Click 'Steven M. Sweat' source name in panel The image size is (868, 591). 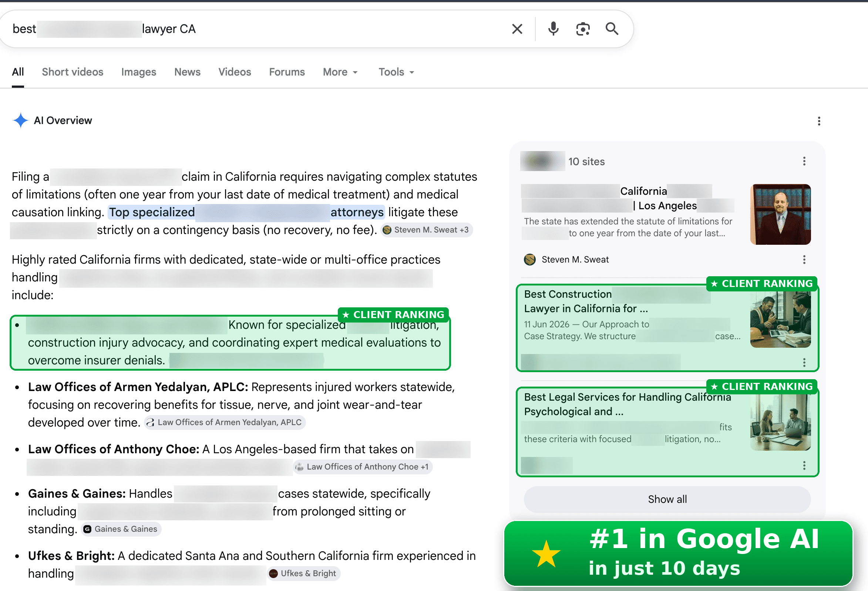575,260
